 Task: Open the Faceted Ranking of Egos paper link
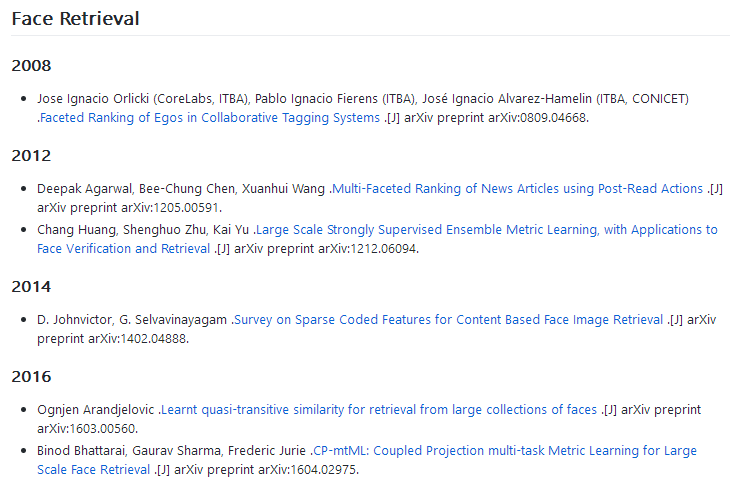coord(210,118)
